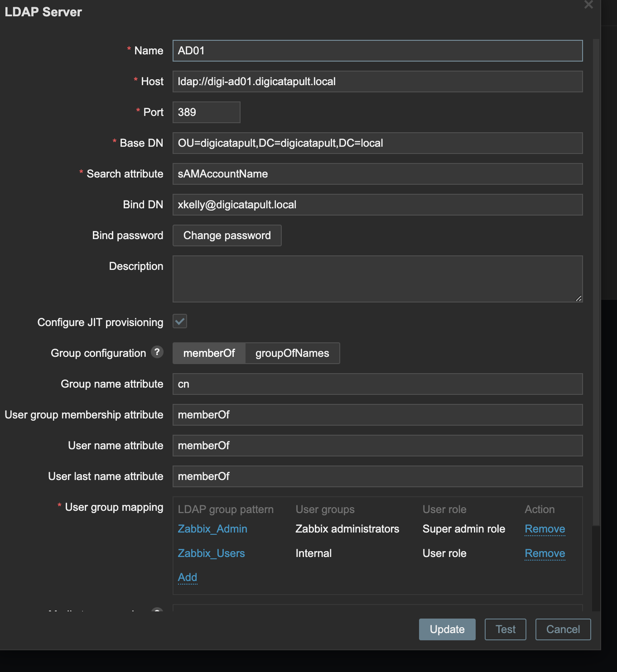Edit the Port number field

[206, 112]
